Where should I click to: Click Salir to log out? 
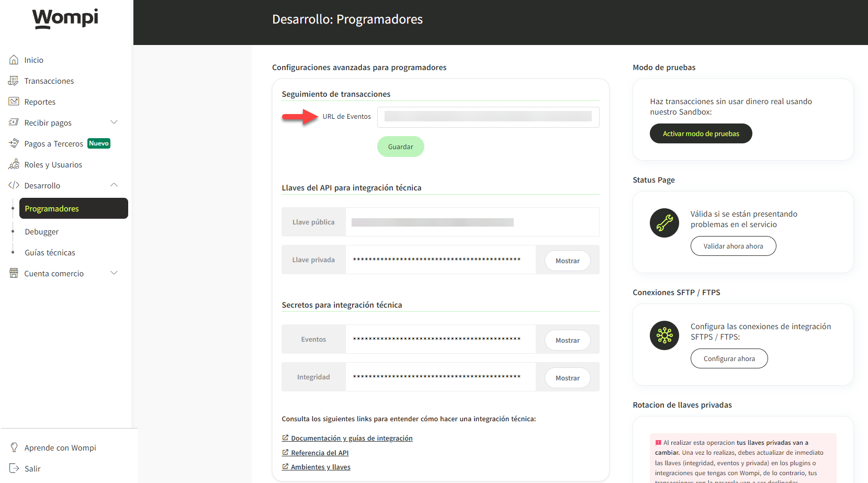pyautogui.click(x=32, y=469)
